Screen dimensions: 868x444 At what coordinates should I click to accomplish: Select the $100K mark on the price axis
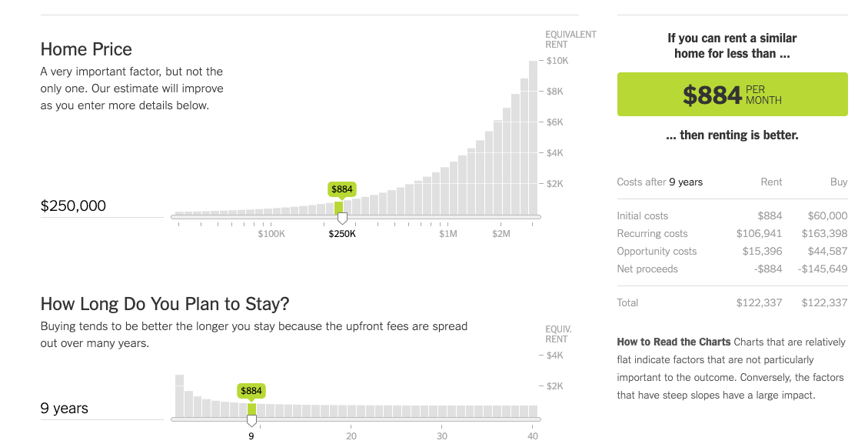point(271,233)
